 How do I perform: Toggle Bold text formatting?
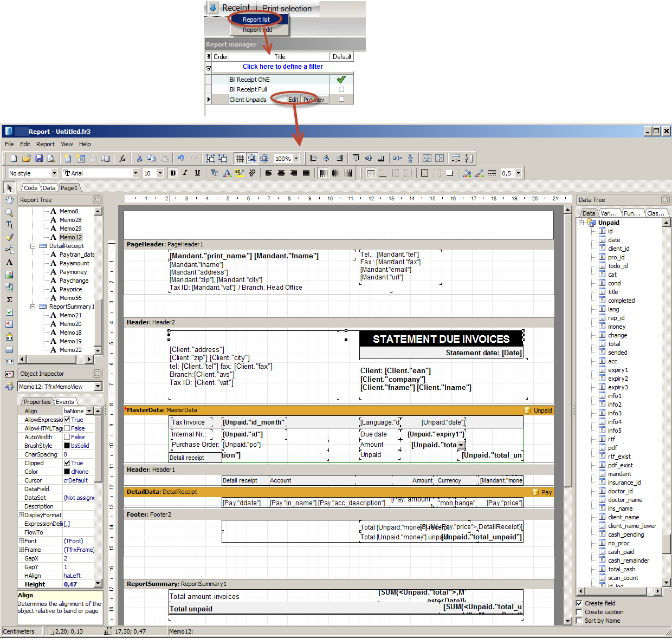173,173
